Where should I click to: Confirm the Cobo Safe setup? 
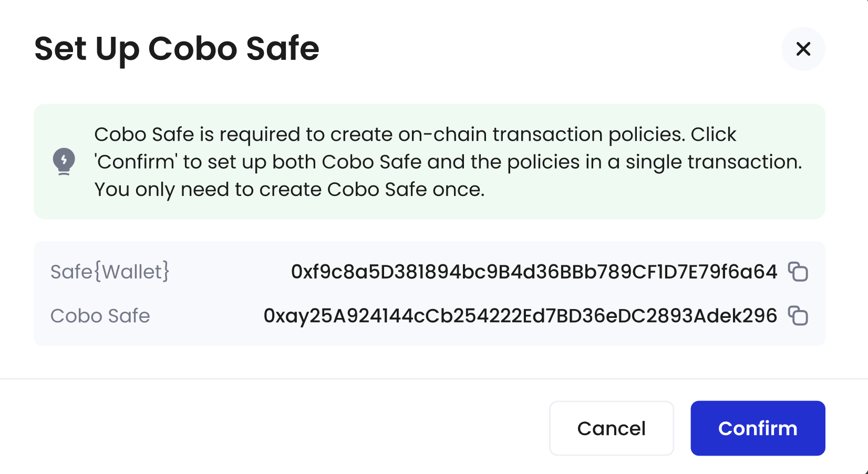758,428
